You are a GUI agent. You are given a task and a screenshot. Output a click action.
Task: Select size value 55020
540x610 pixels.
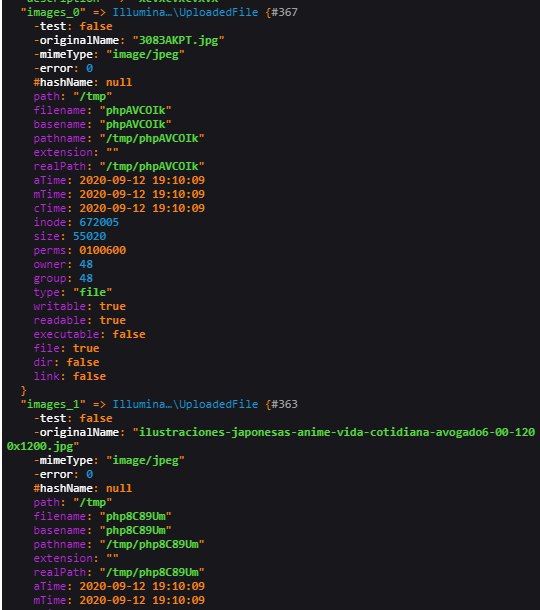click(x=89, y=237)
